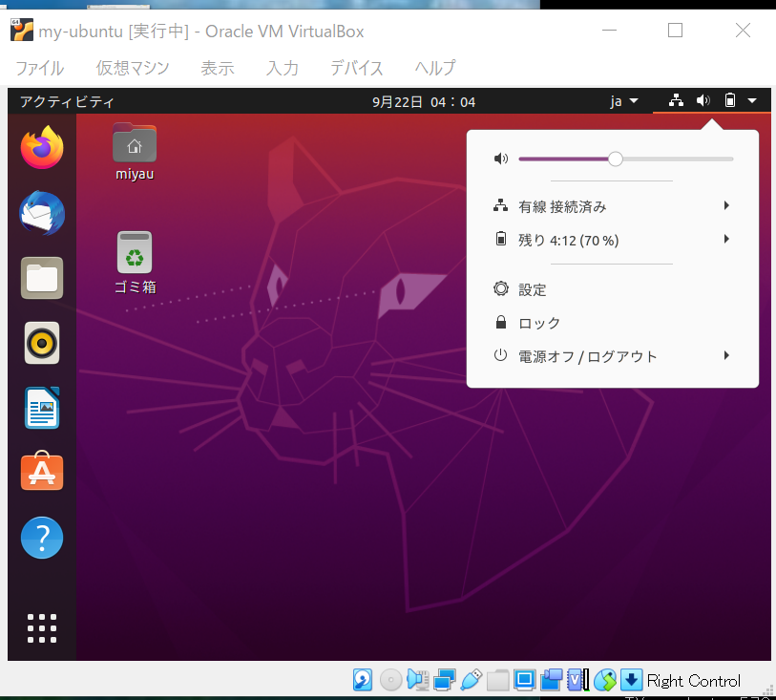This screenshot has height=700, width=776.
Task: Expand 電源オフ / ログアウト submenu arrow
Action: [726, 355]
